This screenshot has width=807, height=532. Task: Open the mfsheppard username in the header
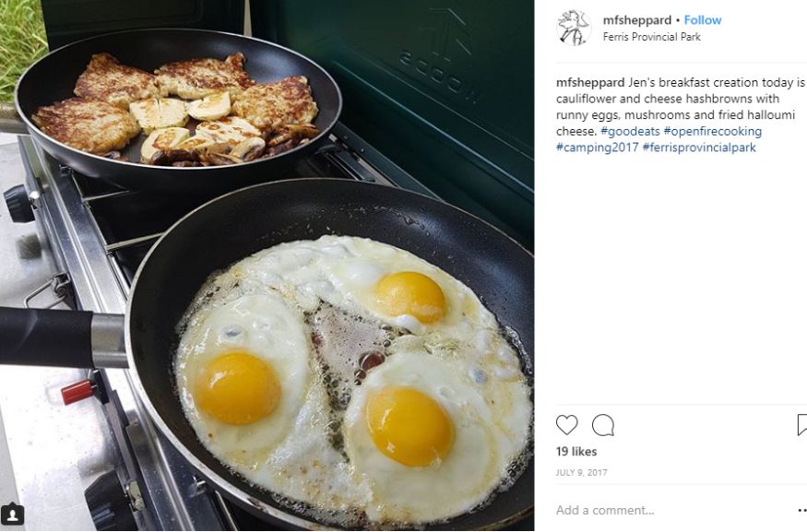tap(636, 20)
